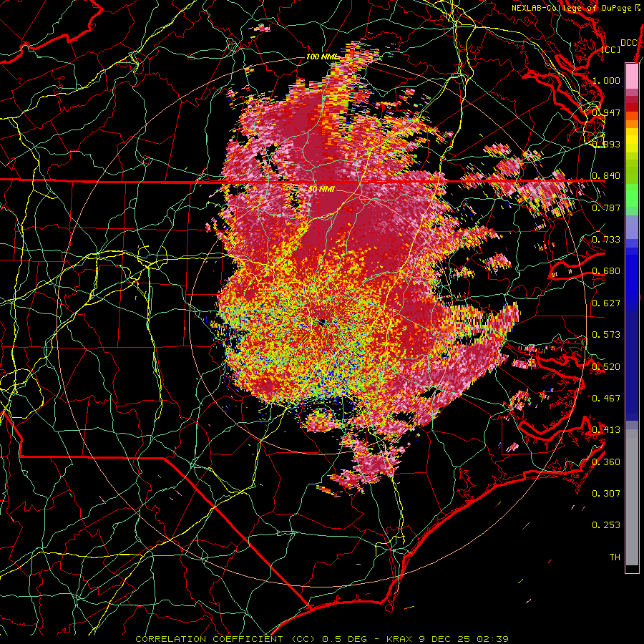Select the 0.307 scale value
Screen dimensions: 644x644
click(606, 494)
